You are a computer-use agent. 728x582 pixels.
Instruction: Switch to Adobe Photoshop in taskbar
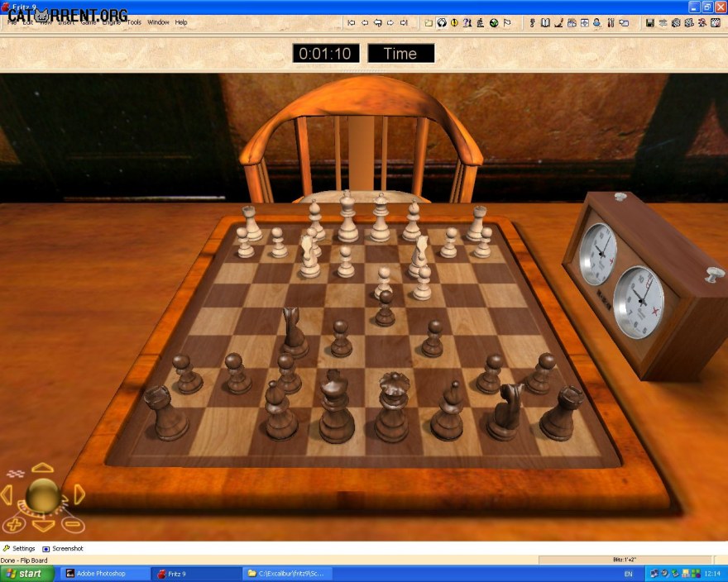pyautogui.click(x=104, y=574)
